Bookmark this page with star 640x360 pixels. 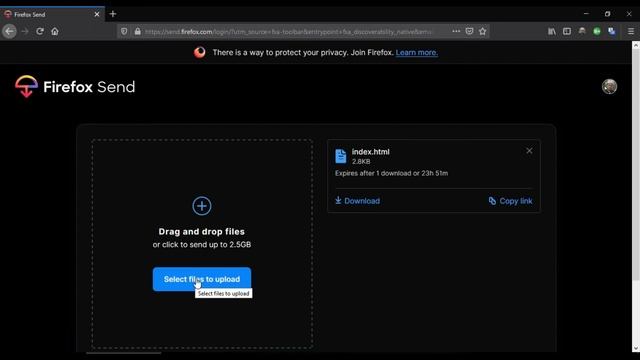[x=482, y=31]
